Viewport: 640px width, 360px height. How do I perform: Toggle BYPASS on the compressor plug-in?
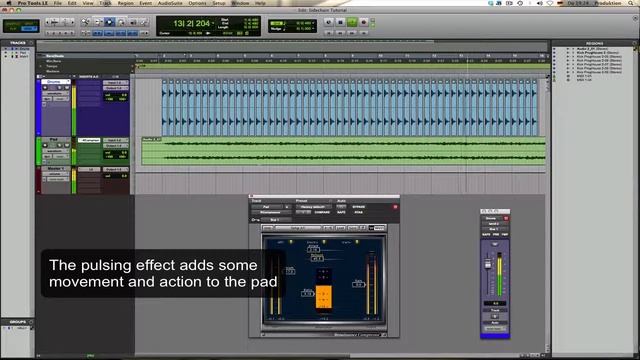point(358,207)
